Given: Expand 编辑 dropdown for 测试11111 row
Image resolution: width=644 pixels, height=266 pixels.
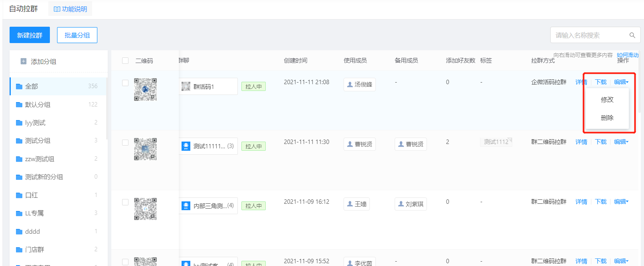Looking at the screenshot, I should [621, 142].
